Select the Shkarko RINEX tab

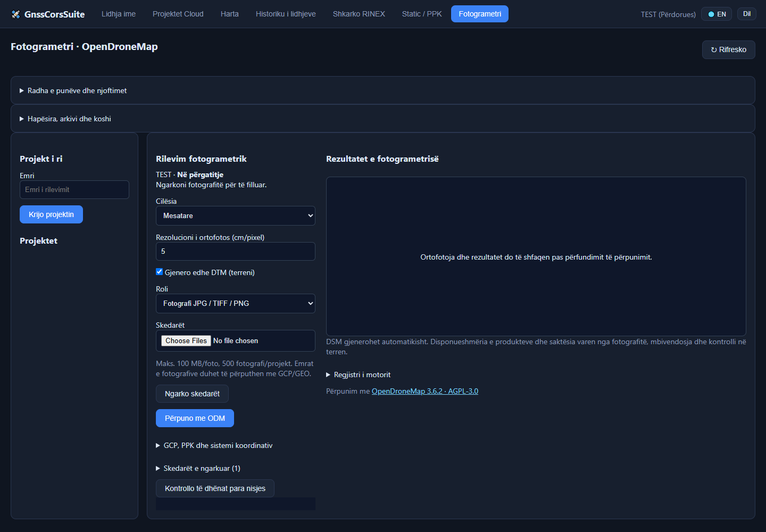359,14
